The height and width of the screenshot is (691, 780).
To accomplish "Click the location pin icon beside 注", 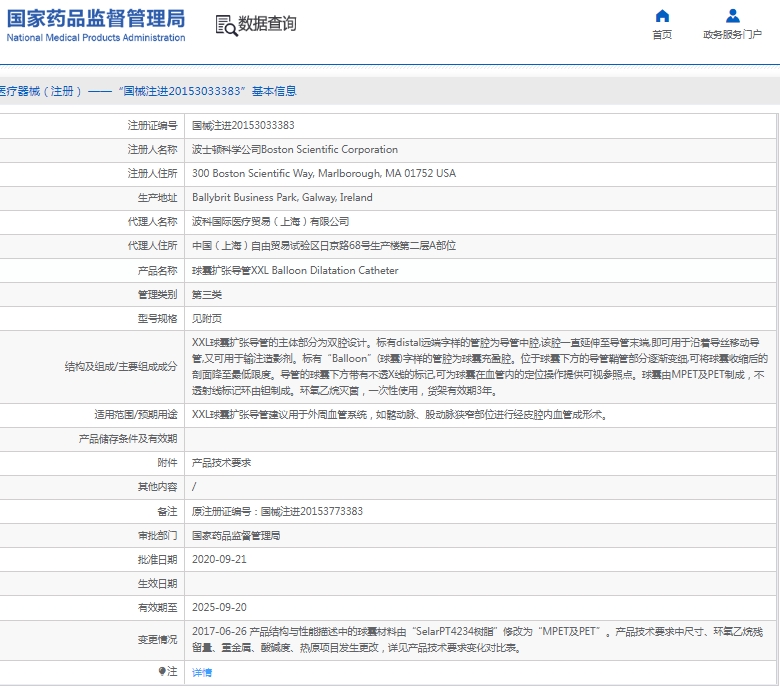I will point(162,671).
